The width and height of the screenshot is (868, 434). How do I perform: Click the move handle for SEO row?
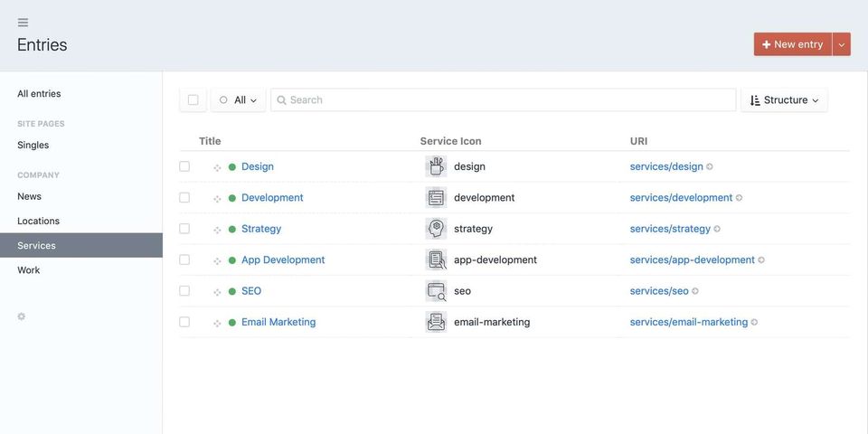[217, 292]
